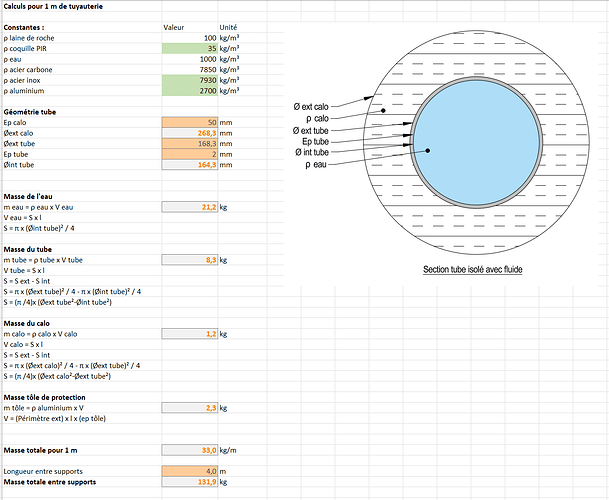Select the 'Unité' column header
The image size is (609, 500).
[228, 27]
